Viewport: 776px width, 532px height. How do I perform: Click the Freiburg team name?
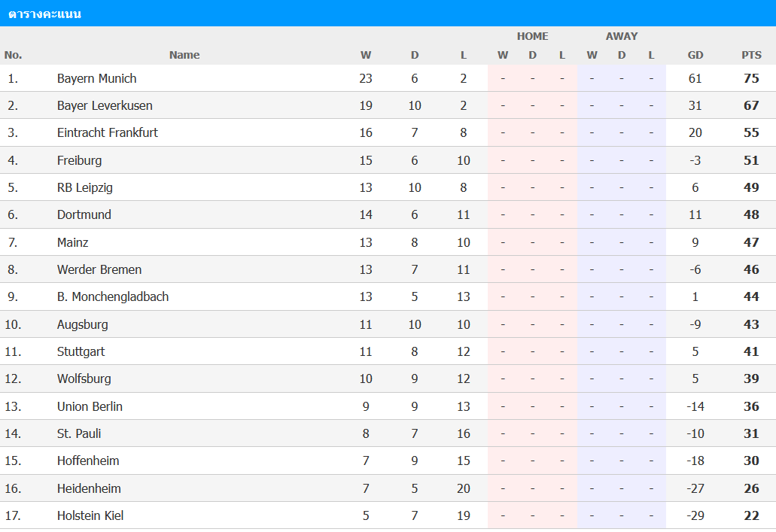point(79,160)
